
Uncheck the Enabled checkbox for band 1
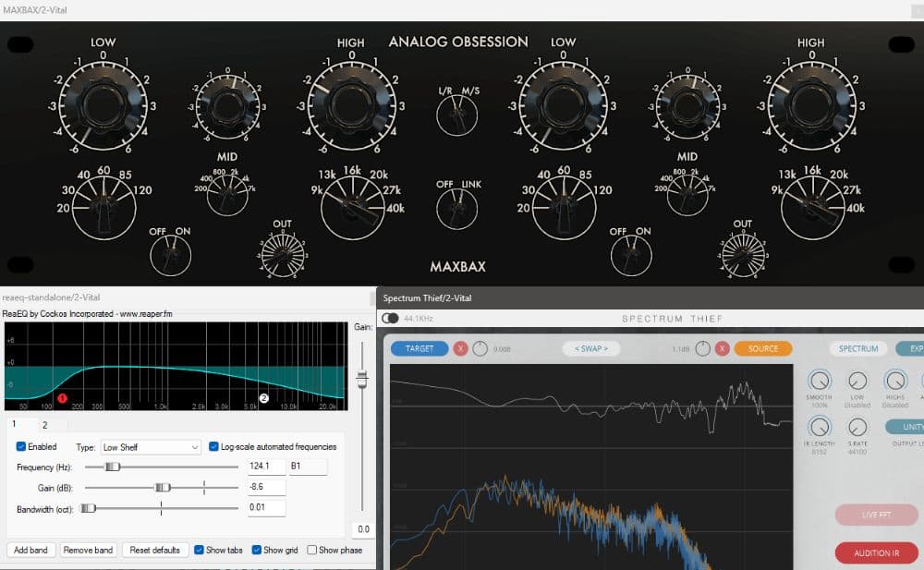point(22,447)
